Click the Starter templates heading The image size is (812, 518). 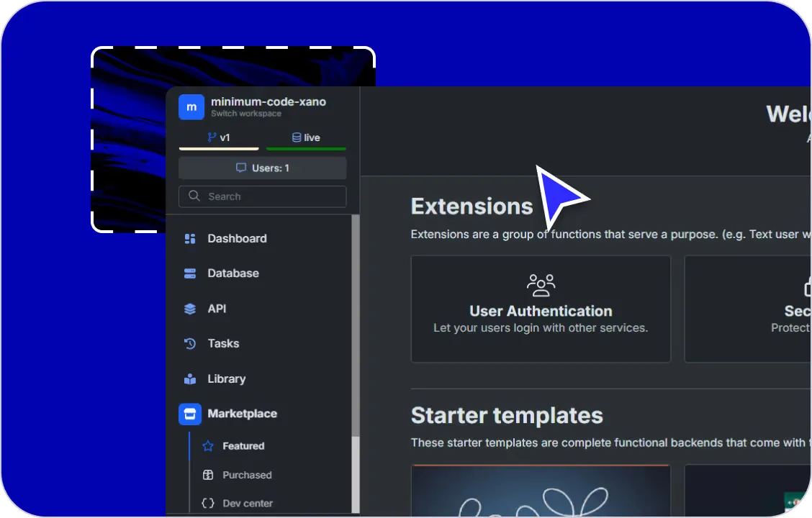coord(507,416)
